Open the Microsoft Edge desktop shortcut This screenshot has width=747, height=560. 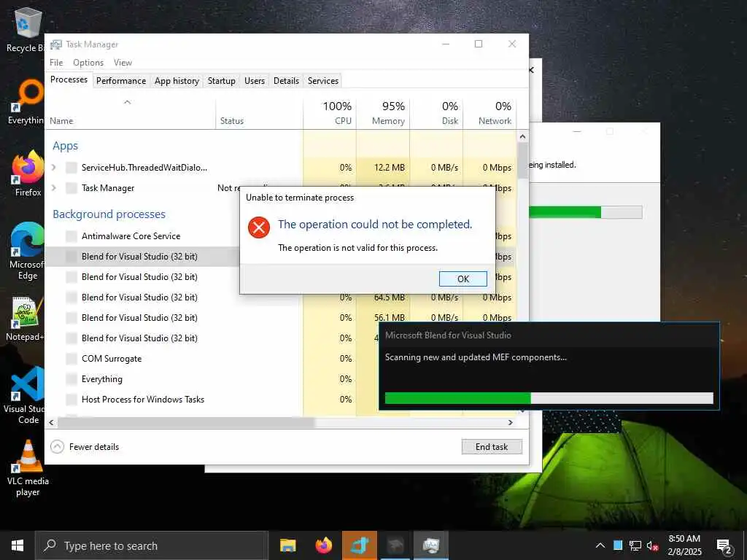(27, 252)
